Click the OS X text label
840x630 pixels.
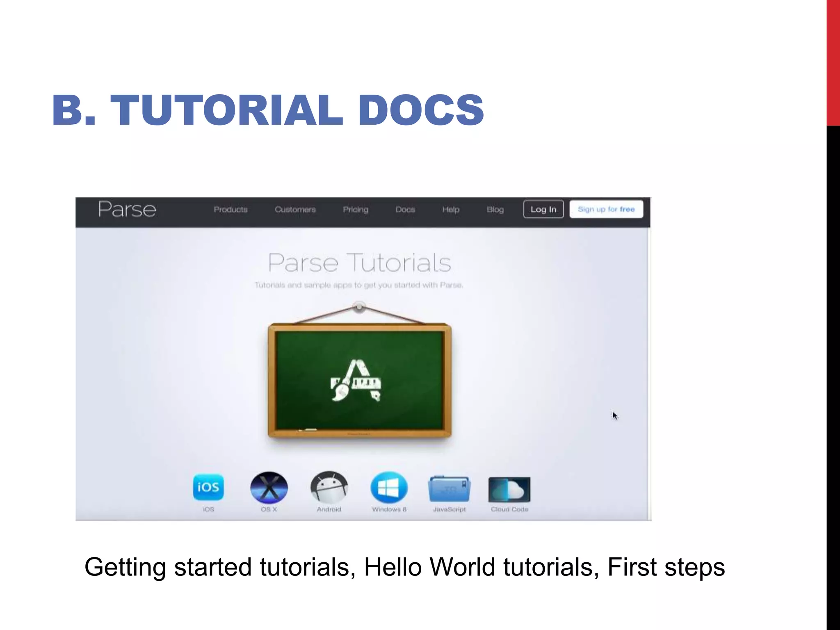coord(269,509)
